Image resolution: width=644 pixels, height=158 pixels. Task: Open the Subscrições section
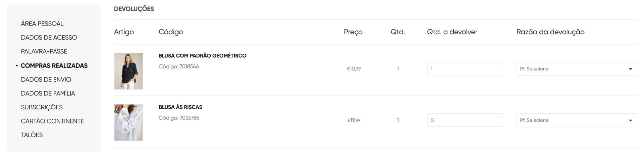pos(42,107)
